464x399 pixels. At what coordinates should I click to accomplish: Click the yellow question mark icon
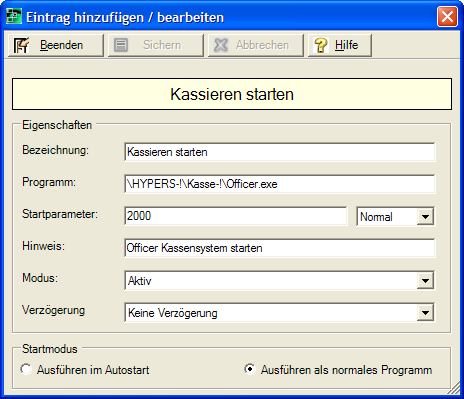tap(321, 45)
